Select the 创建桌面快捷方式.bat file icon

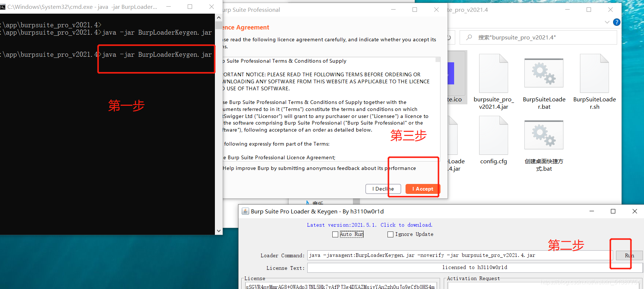coord(544,135)
